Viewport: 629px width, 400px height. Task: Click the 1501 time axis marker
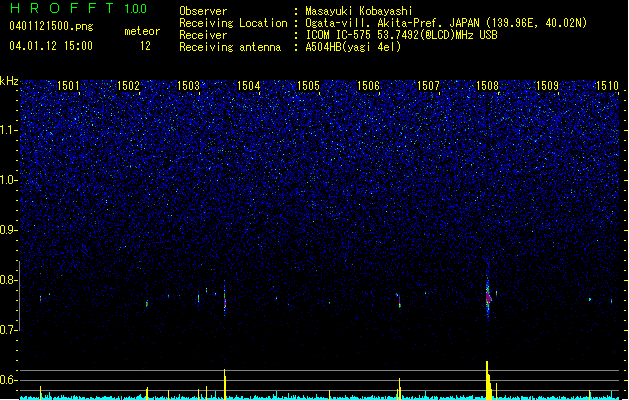tap(68, 86)
